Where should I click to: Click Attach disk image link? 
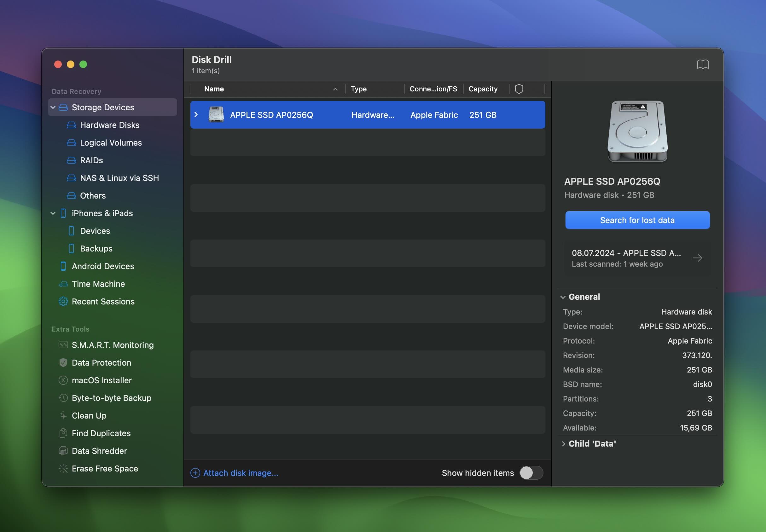[241, 473]
